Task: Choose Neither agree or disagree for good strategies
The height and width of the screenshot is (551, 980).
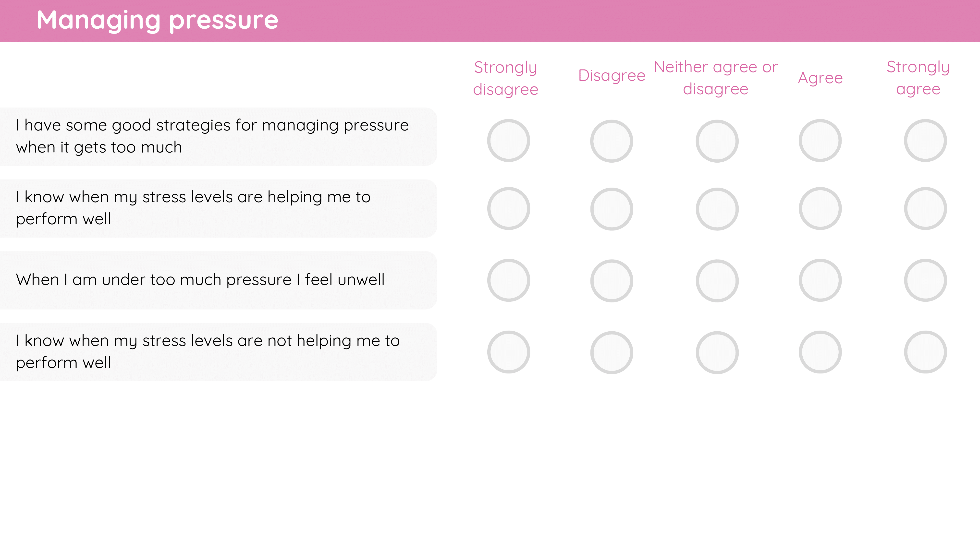Action: coord(717,141)
